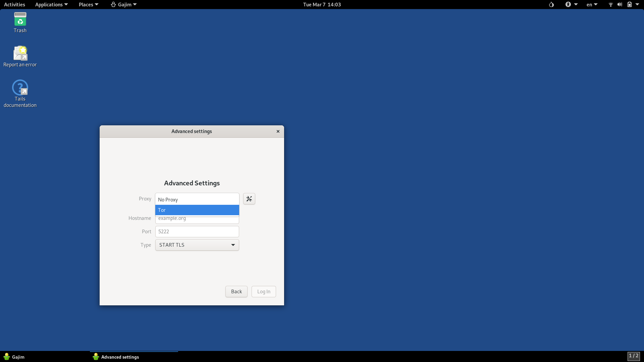Viewport: 644px width, 362px height.
Task: Click the Wi-Fi network status icon
Action: tap(610, 5)
